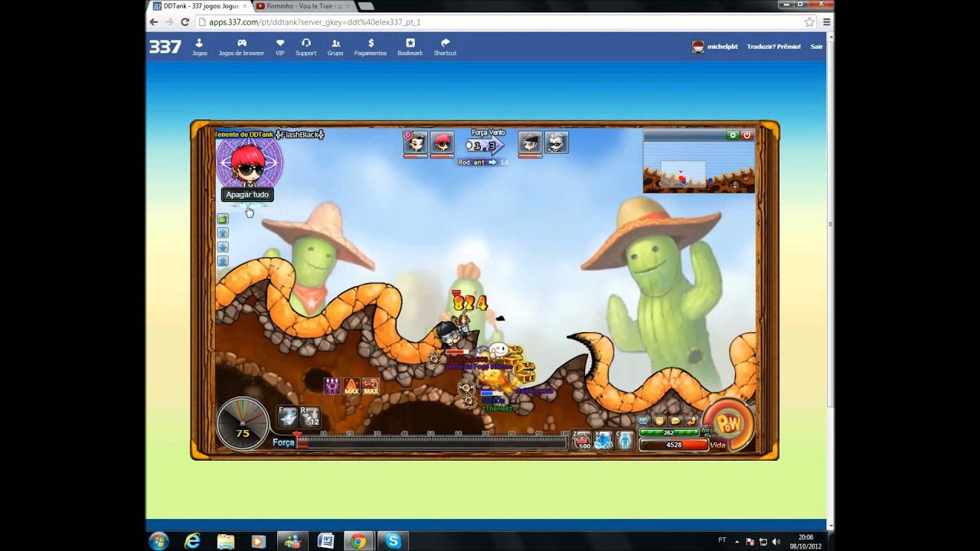Screen dimensions: 980x551
Task: Use the C blue figure item
Action: 626,440
